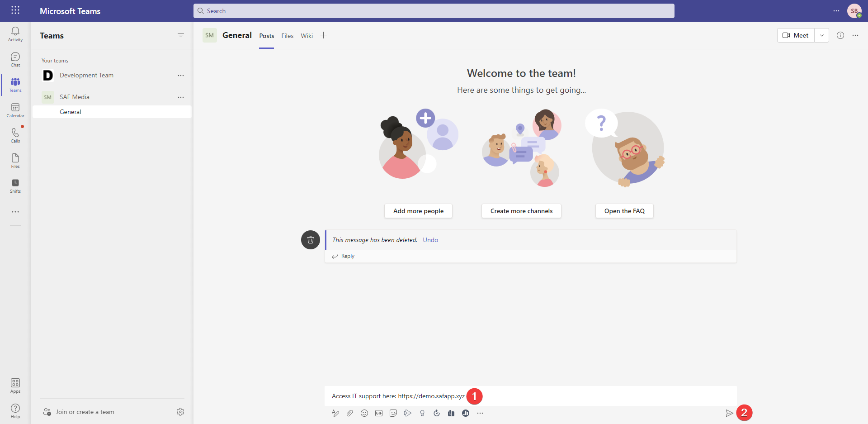
Task: Open manage teams settings gear
Action: (x=180, y=412)
